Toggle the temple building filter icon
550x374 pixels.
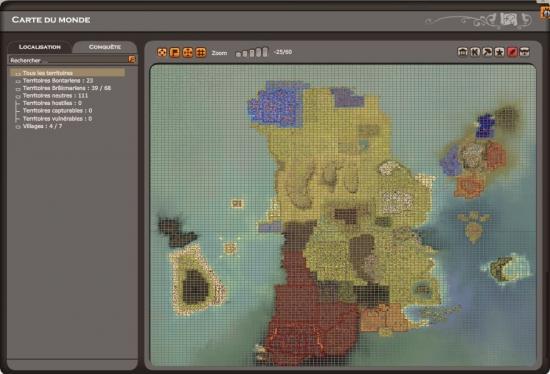coord(463,52)
